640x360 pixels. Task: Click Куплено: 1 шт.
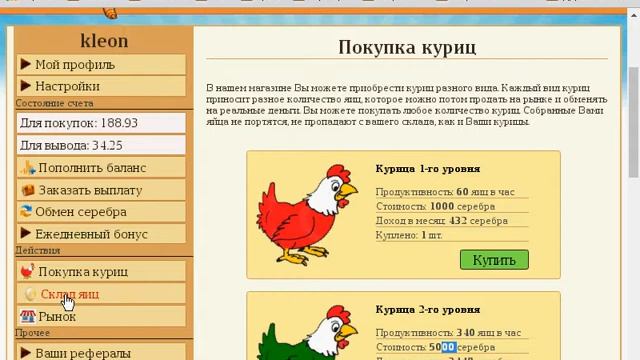[x=409, y=235]
